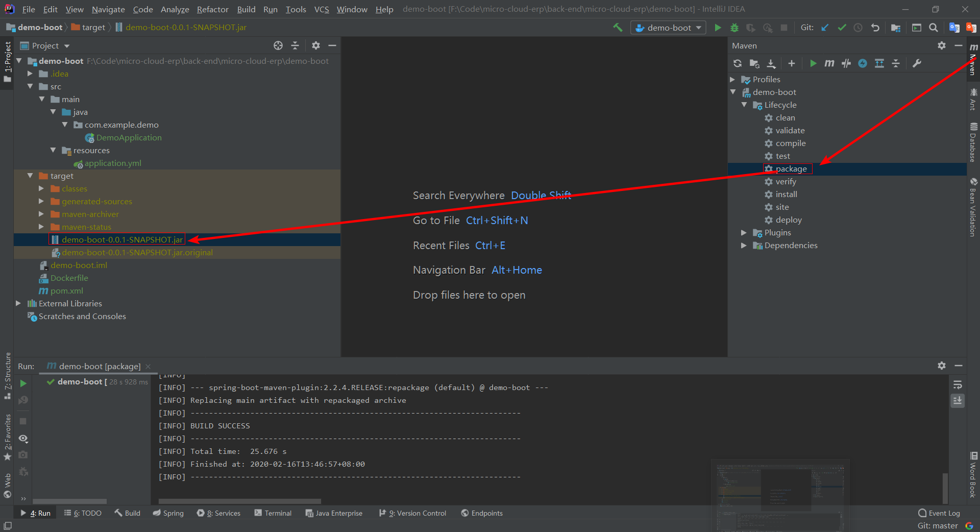Viewport: 980px width, 532px height.
Task: Collapse the target folder in Project tree
Action: (30, 176)
